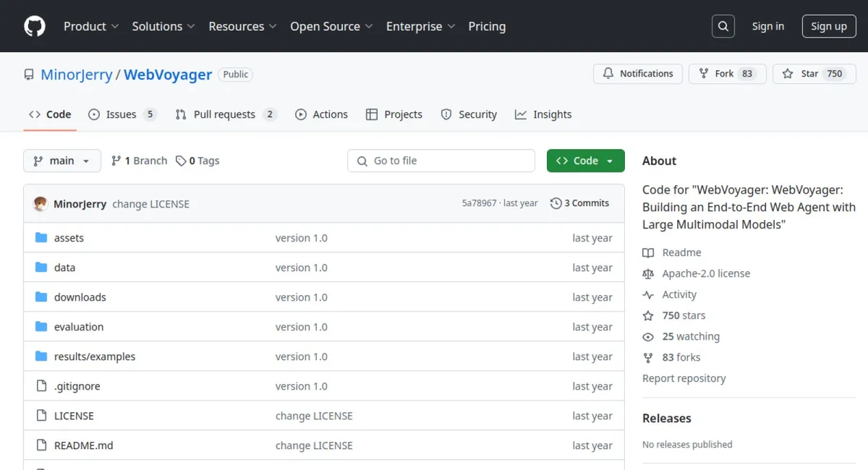Click the Activity pulse icon
868x470 pixels.
tap(648, 294)
